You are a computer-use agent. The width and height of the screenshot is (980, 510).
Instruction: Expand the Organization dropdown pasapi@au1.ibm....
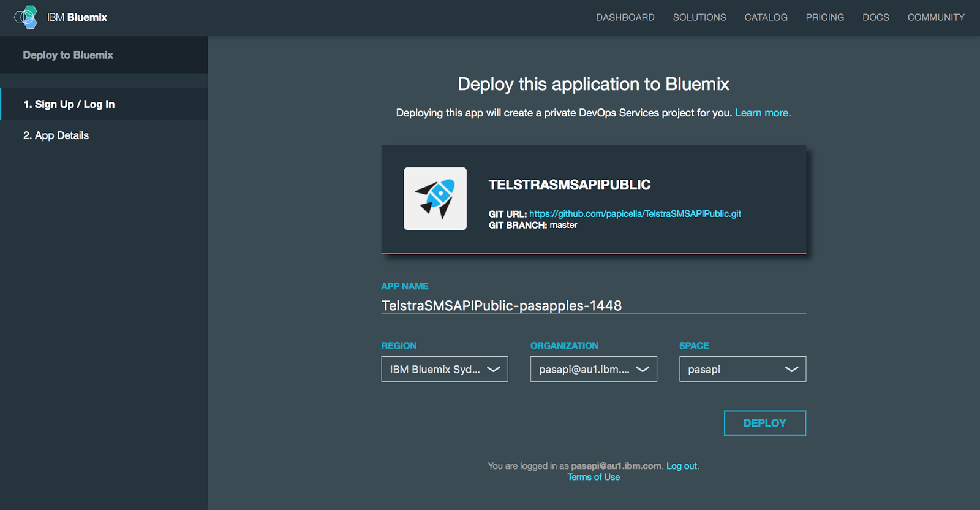pyautogui.click(x=594, y=369)
